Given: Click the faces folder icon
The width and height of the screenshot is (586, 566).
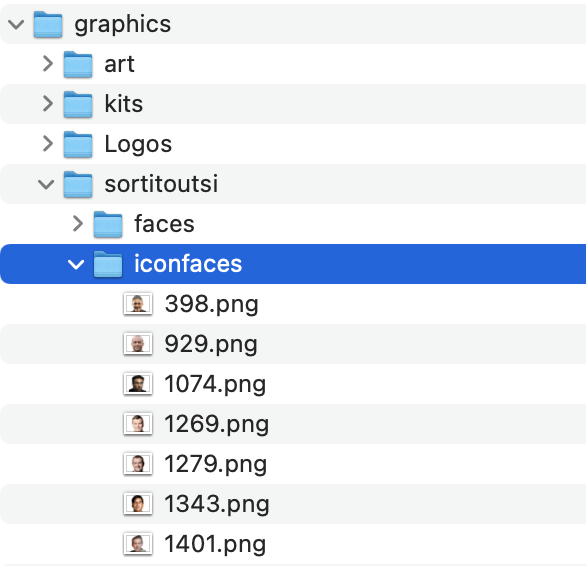Looking at the screenshot, I should tap(108, 224).
